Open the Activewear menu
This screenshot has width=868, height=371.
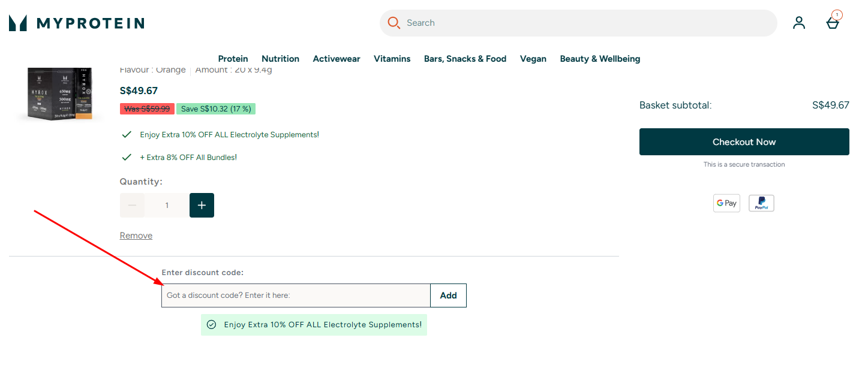point(337,59)
